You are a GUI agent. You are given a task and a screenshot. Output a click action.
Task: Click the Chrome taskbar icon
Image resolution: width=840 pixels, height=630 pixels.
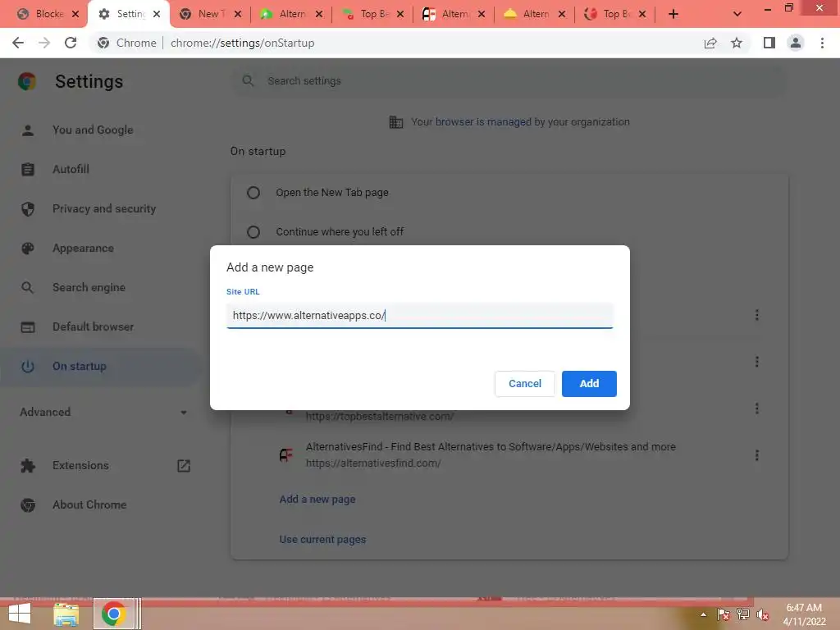pos(113,614)
